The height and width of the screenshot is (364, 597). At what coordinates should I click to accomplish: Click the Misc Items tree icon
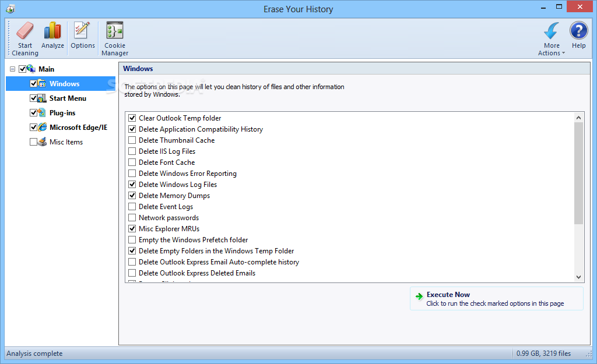pyautogui.click(x=42, y=142)
